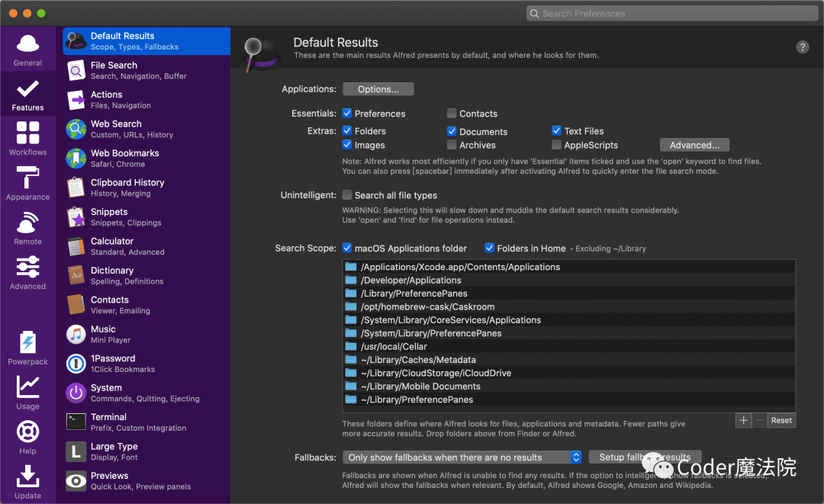The height and width of the screenshot is (504, 824).
Task: Click the Terminal icon
Action: 76,422
